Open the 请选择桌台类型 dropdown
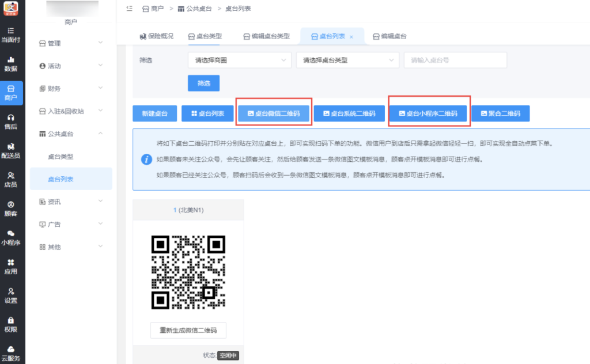The height and width of the screenshot is (364, 590). (x=347, y=60)
